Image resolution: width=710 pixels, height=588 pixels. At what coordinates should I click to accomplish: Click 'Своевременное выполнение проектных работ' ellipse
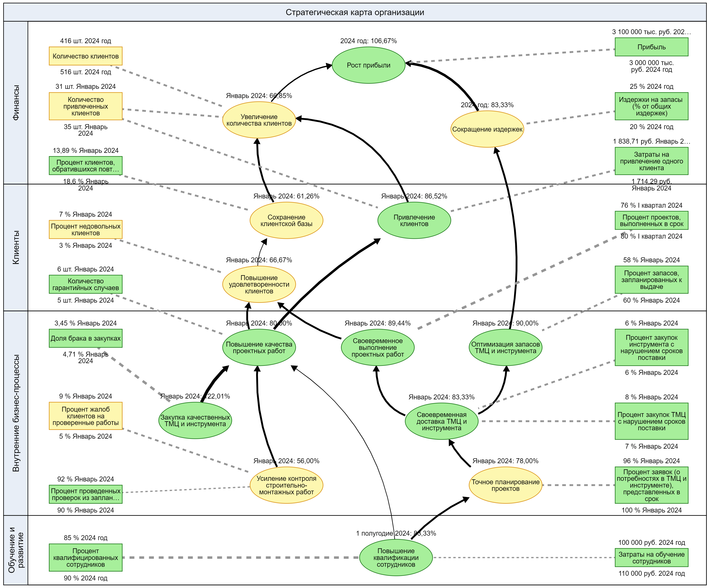click(378, 348)
